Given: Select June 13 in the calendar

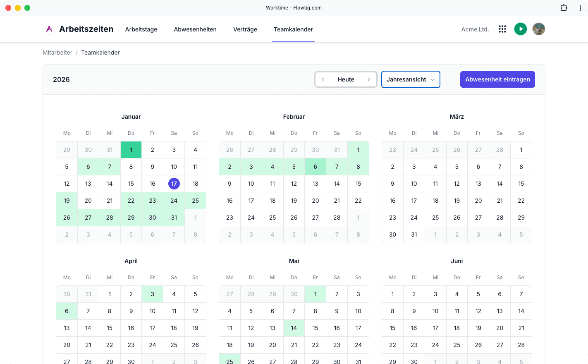Looking at the screenshot, I should [x=500, y=311].
